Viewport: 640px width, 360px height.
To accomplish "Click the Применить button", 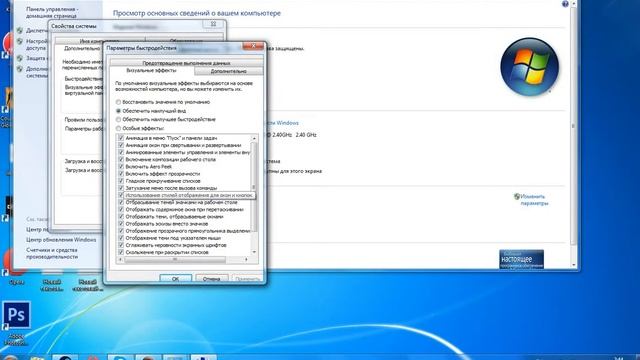I will click(x=247, y=279).
